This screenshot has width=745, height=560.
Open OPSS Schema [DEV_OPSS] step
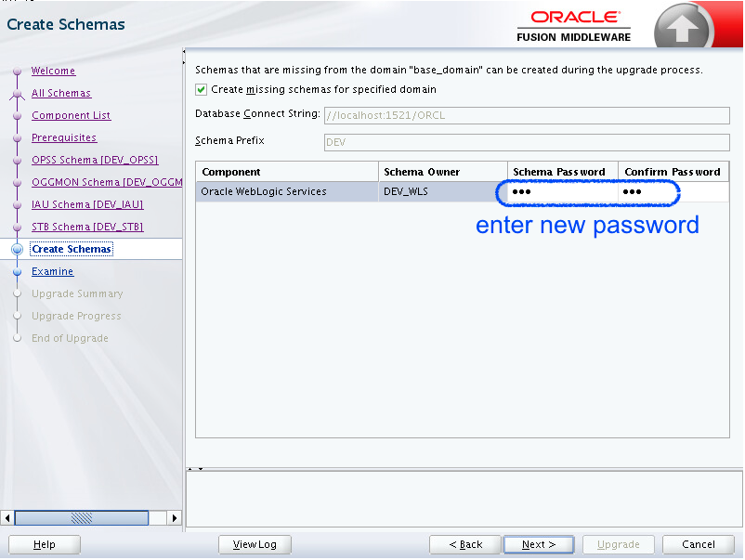[95, 160]
